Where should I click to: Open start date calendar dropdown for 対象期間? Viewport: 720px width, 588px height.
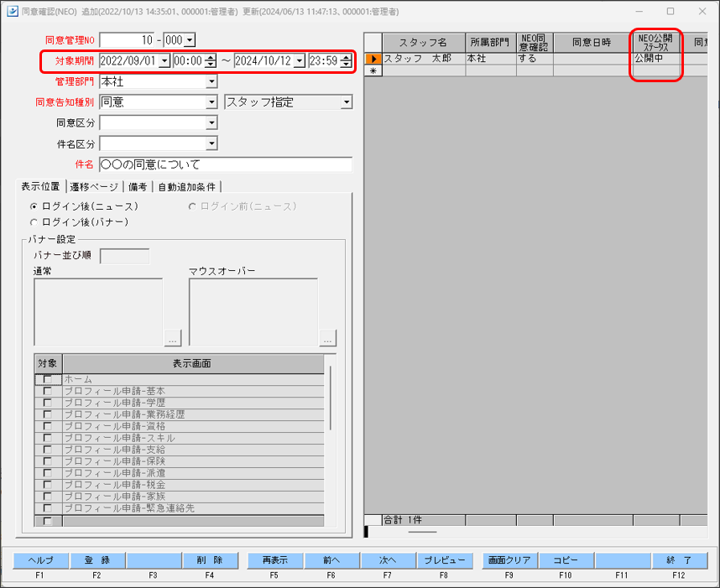tap(164, 61)
